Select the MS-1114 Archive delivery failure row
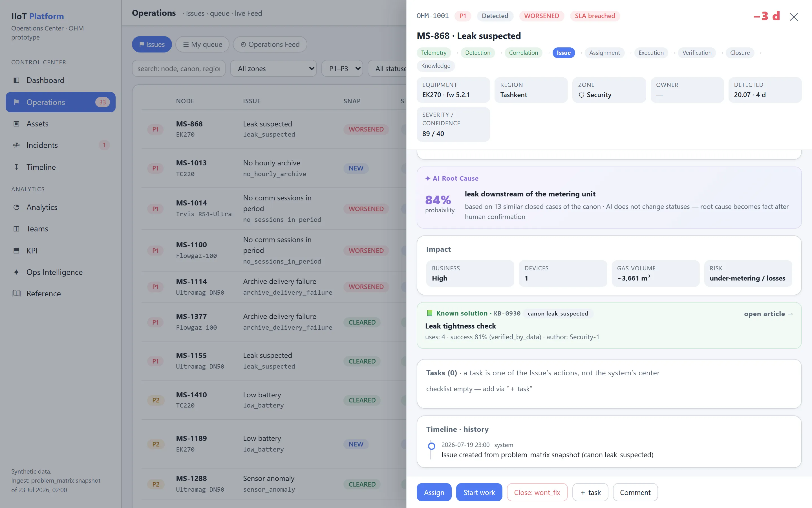 (x=273, y=286)
